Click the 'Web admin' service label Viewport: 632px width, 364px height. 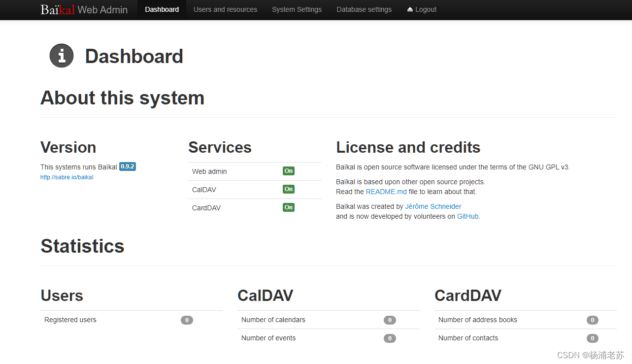(209, 171)
